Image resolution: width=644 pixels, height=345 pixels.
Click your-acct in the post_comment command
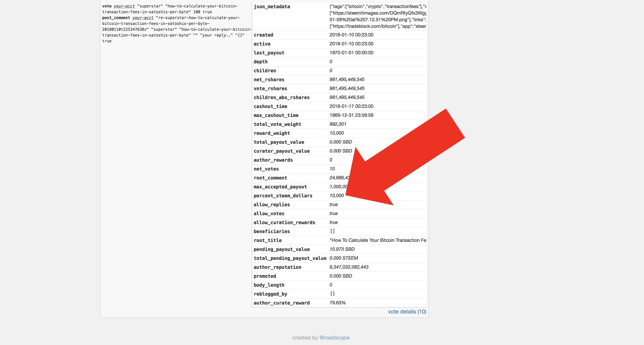(143, 18)
